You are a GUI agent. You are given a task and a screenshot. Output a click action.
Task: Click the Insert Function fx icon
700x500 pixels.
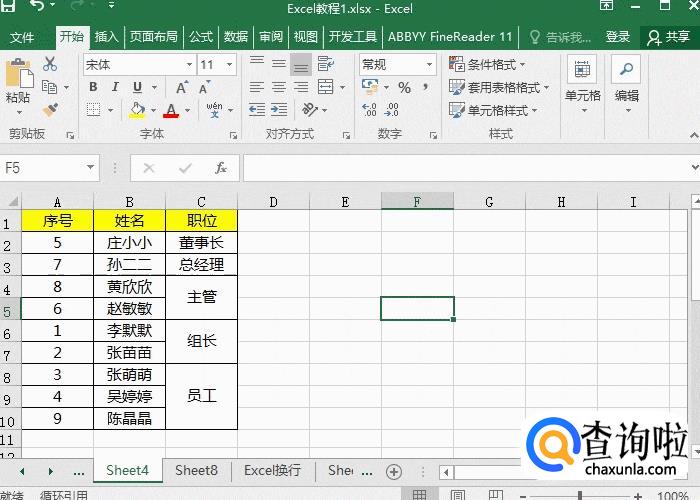click(x=221, y=168)
